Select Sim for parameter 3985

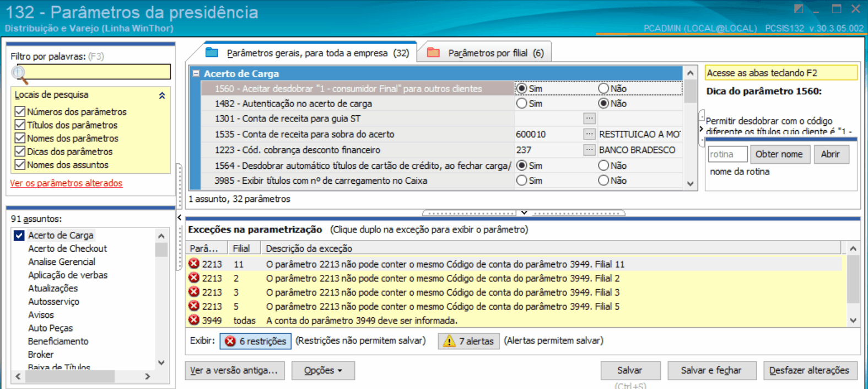click(521, 180)
